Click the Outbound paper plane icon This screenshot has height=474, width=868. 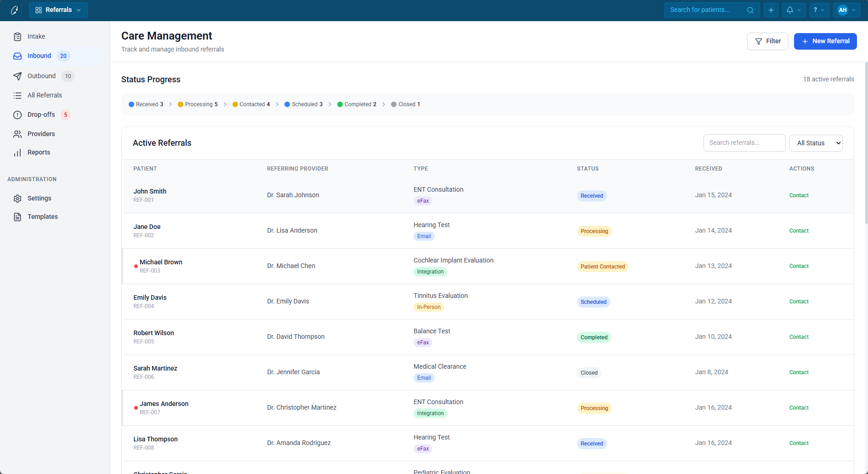click(x=17, y=76)
